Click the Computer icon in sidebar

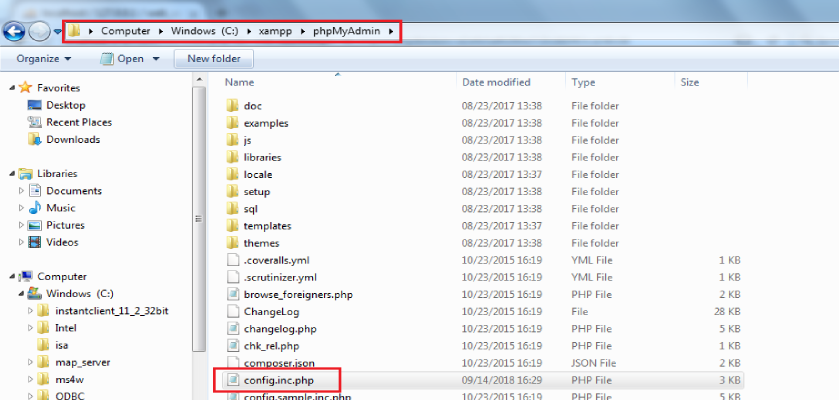pos(25,276)
